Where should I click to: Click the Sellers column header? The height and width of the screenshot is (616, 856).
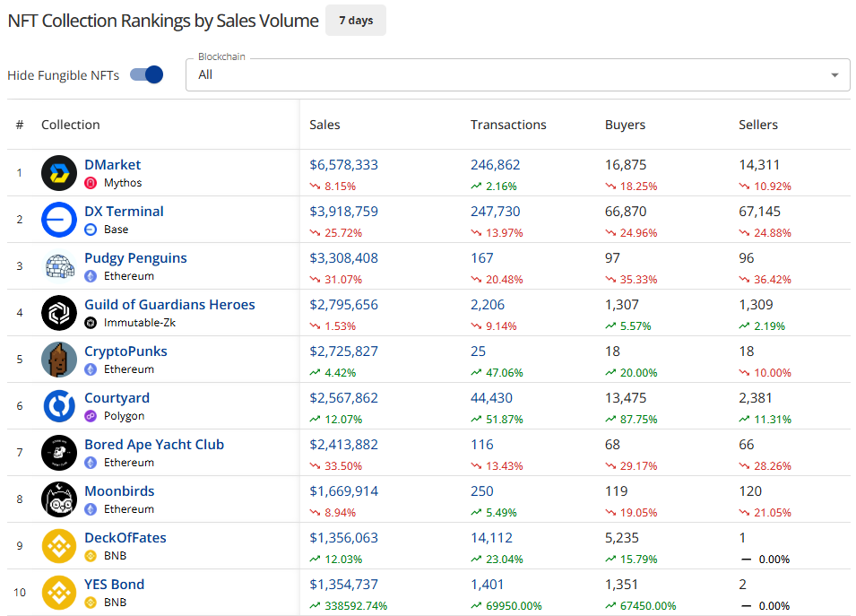(758, 125)
